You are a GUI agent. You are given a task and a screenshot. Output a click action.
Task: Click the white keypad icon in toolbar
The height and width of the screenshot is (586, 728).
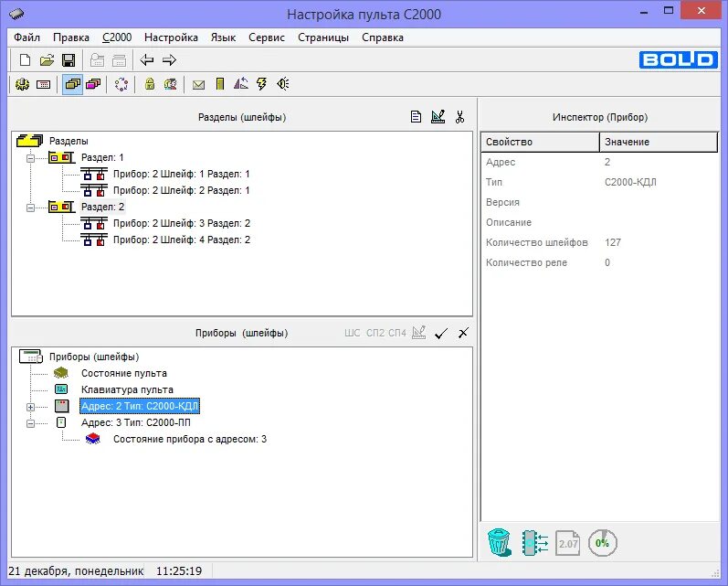(x=43, y=85)
